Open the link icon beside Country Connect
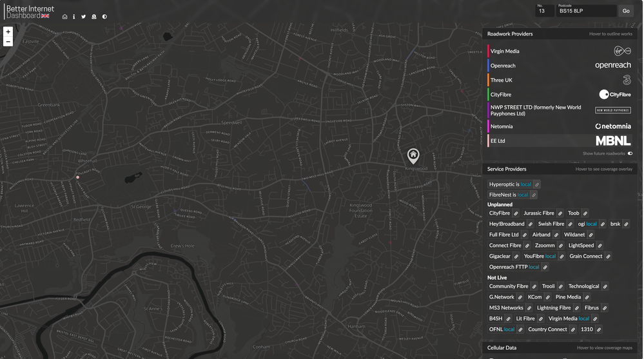The width and height of the screenshot is (644, 359). click(x=573, y=329)
